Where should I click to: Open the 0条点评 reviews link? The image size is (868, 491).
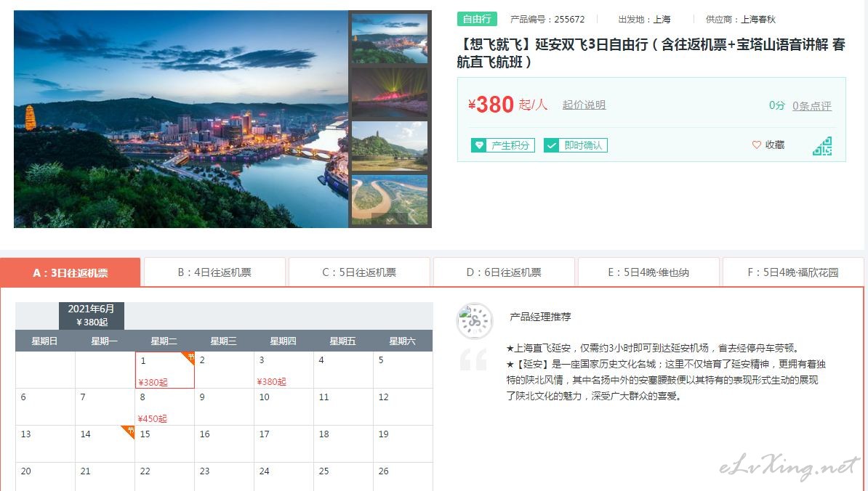coord(811,105)
